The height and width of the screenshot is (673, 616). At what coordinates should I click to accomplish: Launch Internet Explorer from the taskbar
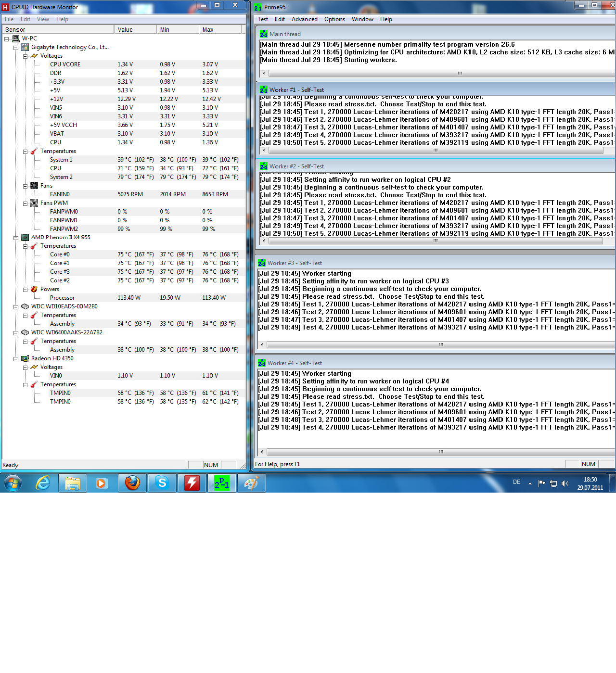[x=43, y=483]
